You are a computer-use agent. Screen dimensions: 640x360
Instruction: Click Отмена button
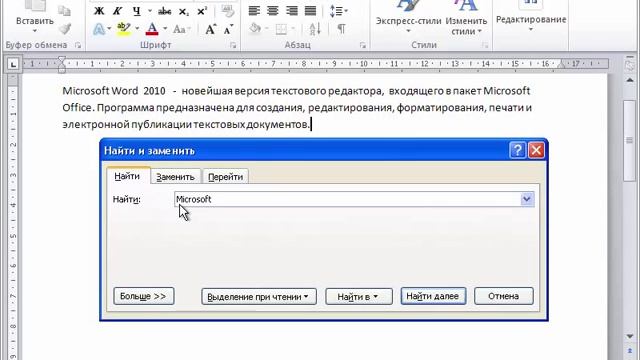pyautogui.click(x=504, y=296)
